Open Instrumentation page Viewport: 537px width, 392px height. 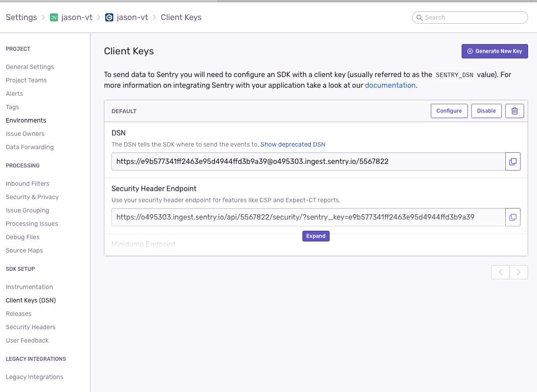point(29,287)
